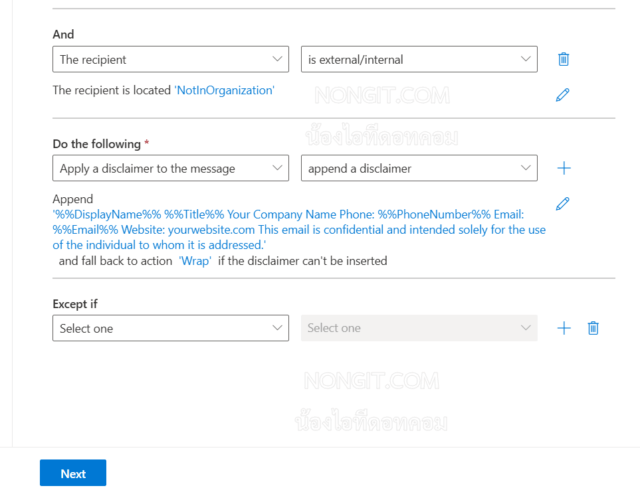This screenshot has width=640, height=496.
Task: Click the 'Wrap' fallback action link
Action: [x=195, y=261]
